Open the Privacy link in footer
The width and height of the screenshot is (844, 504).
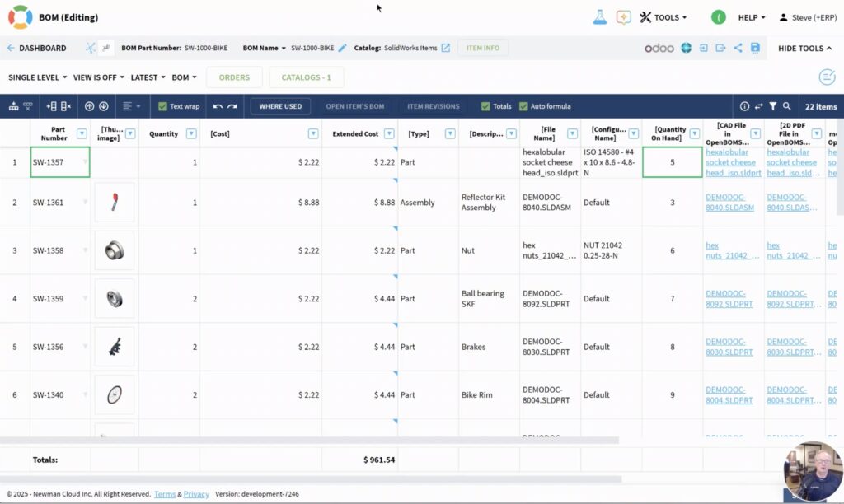click(x=196, y=494)
